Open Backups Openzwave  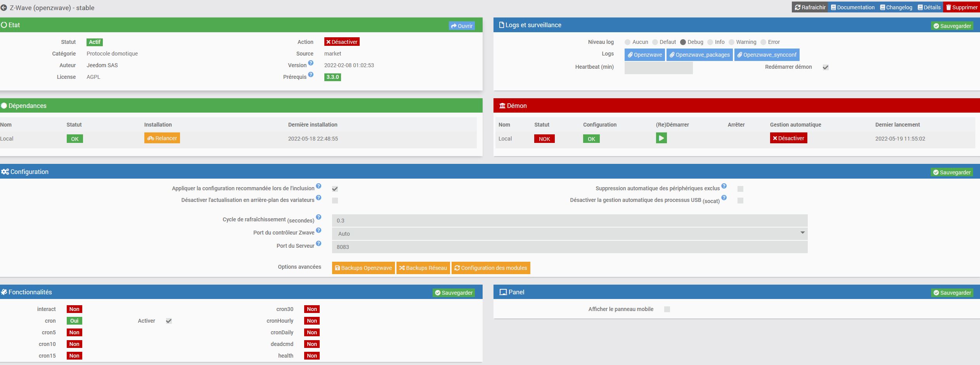click(x=364, y=268)
